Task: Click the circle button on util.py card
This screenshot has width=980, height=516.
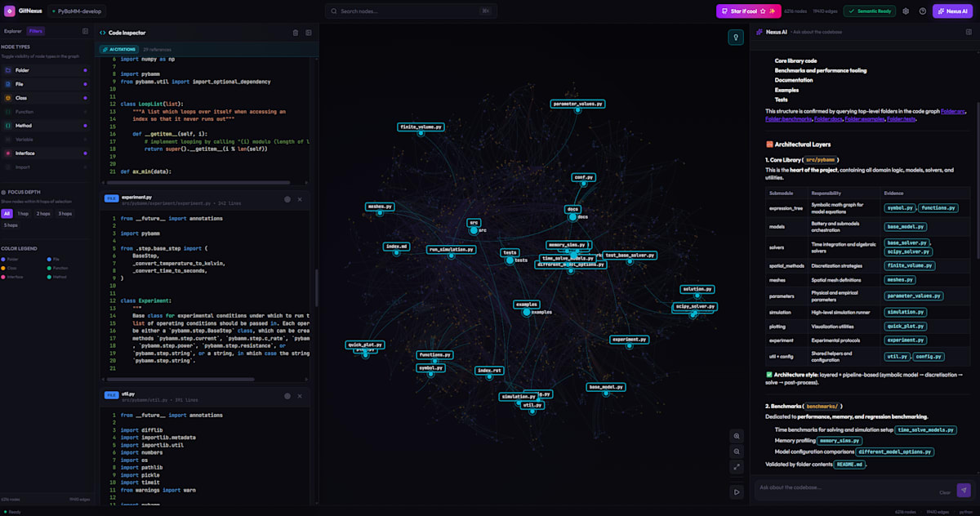Action: pyautogui.click(x=287, y=396)
